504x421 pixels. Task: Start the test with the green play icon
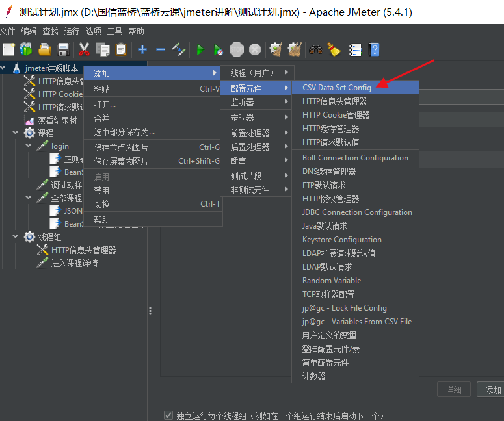[x=200, y=50]
